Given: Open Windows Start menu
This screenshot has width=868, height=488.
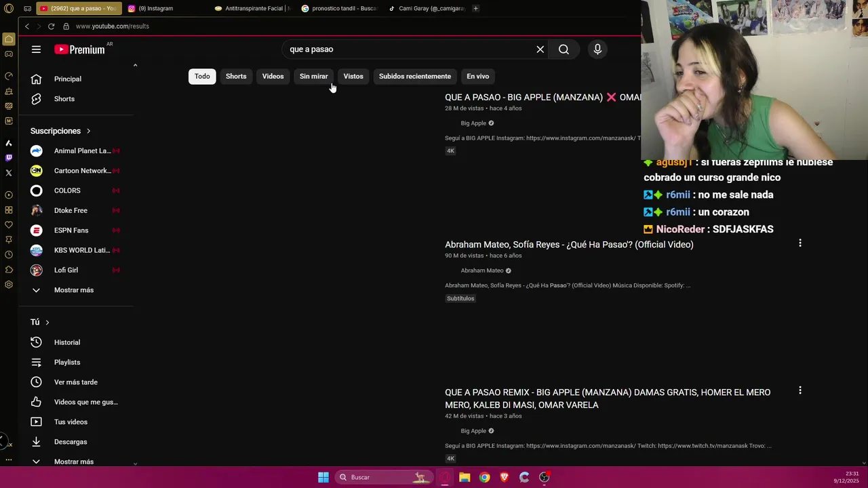Looking at the screenshot, I should (x=323, y=477).
